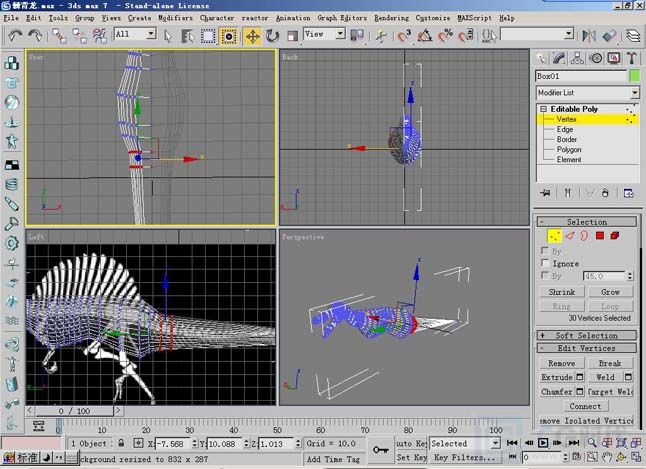Enable the first By checkbox above Ignore

(x=545, y=251)
